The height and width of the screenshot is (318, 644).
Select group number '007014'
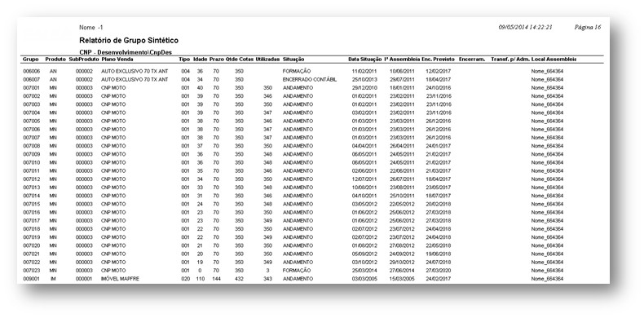click(x=31, y=196)
